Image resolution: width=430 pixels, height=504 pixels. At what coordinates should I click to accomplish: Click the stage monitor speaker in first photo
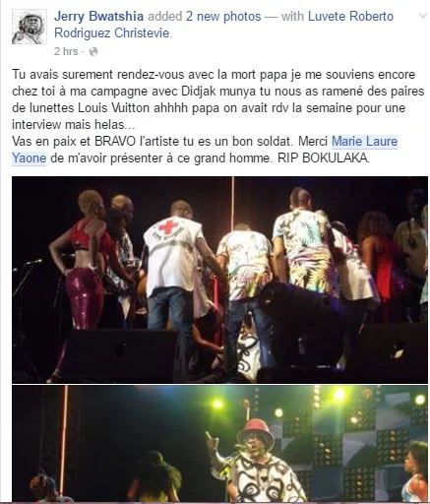[122, 354]
